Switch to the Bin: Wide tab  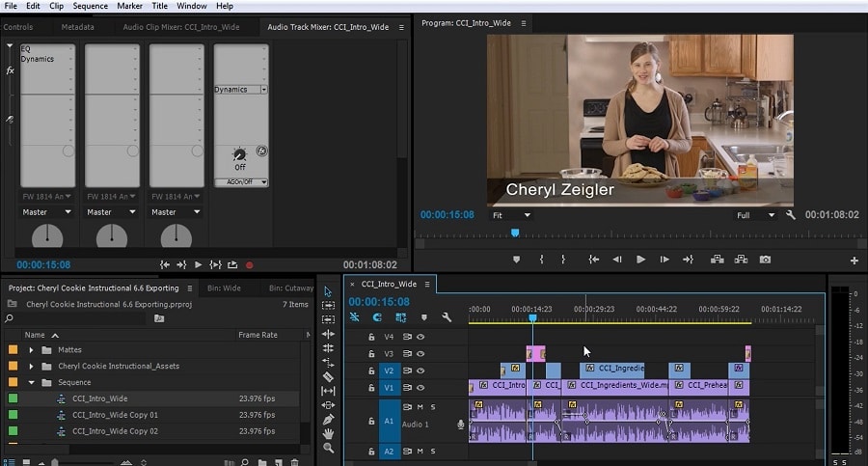click(x=224, y=288)
